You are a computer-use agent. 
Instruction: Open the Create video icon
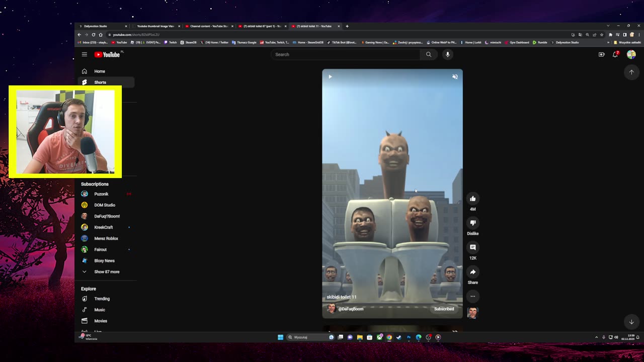click(601, 54)
